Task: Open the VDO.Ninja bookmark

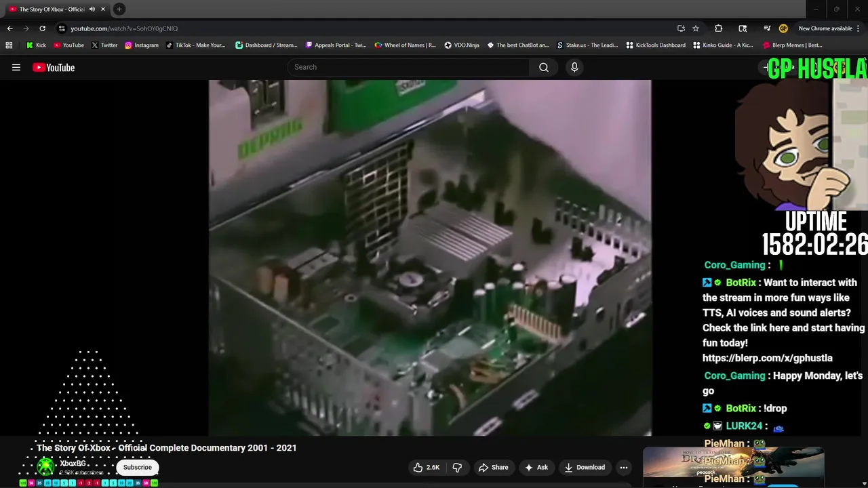Action: pos(462,45)
